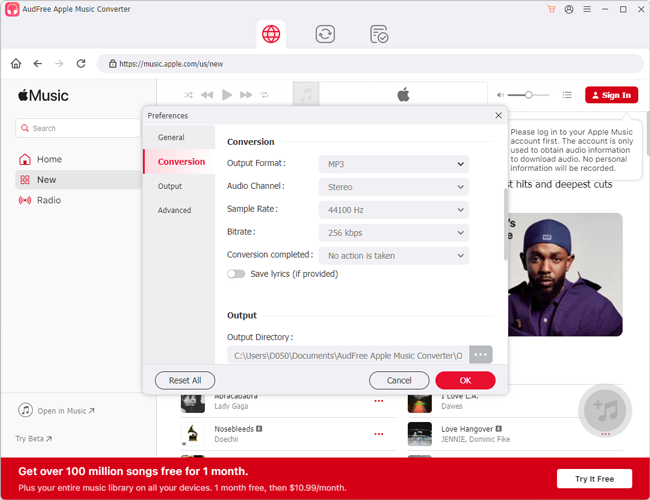Open more options for Nosebleeds song
Viewport: 650px width, 500px height.
(x=379, y=434)
